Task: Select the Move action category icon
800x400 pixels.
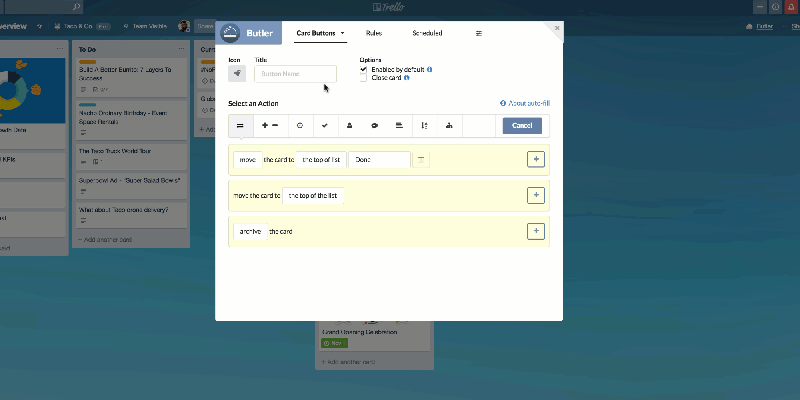Action: [240, 126]
